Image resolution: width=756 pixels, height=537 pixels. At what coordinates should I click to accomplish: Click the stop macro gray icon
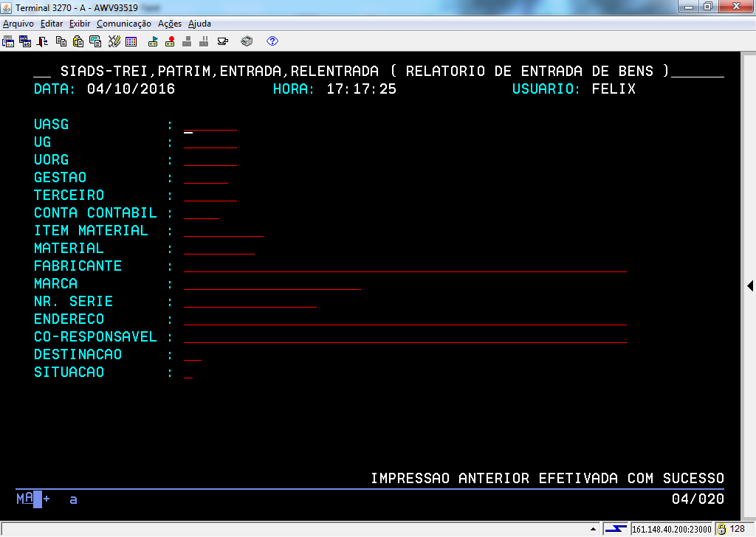click(187, 41)
